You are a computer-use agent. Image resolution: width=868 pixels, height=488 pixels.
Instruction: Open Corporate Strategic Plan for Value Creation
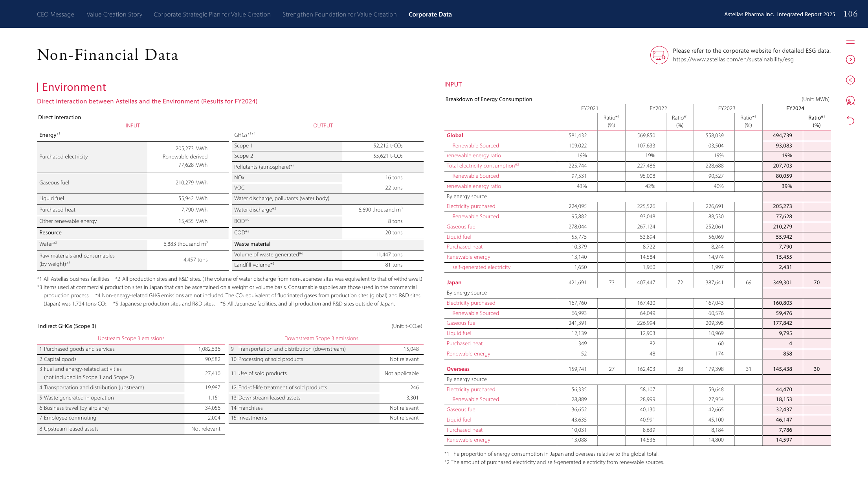coord(212,14)
